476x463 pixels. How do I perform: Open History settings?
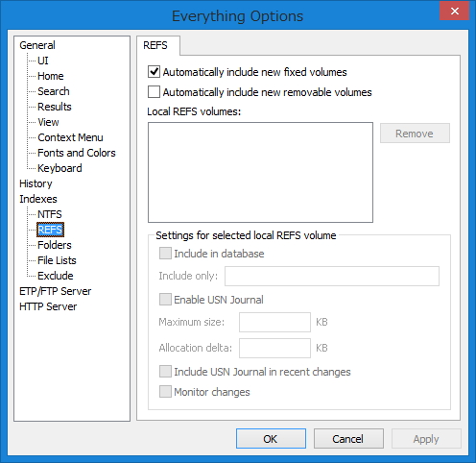(x=36, y=183)
